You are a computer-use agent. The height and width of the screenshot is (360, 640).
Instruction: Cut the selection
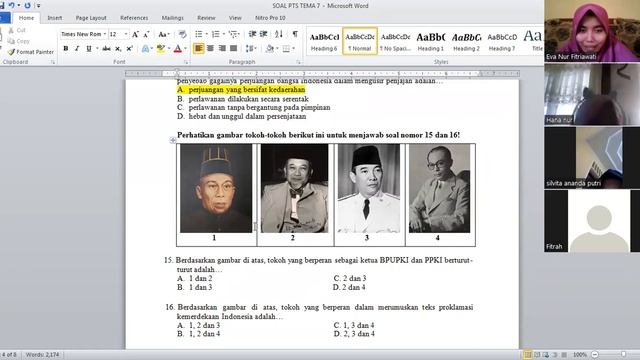coord(17,31)
